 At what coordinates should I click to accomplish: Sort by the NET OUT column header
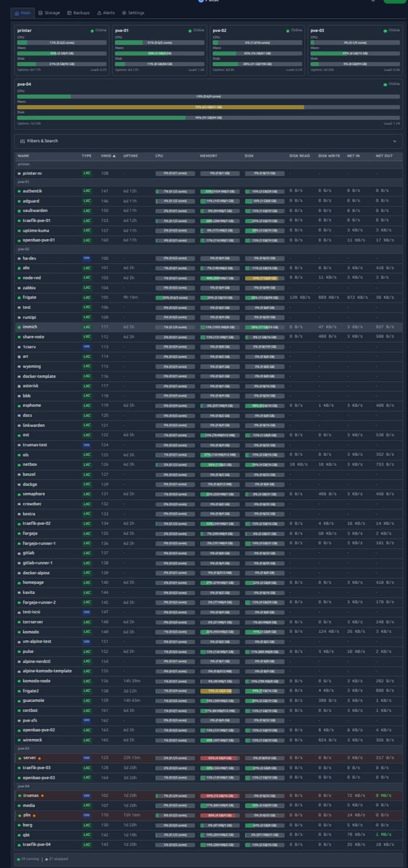[384, 156]
